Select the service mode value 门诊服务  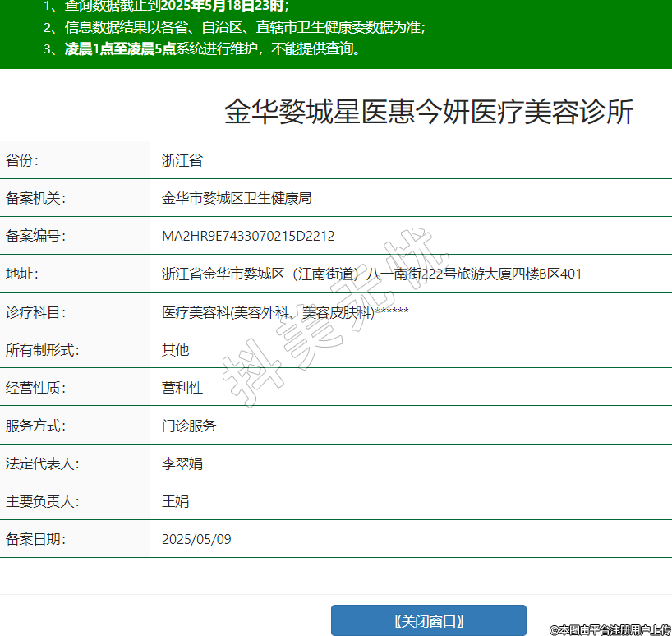click(x=189, y=426)
